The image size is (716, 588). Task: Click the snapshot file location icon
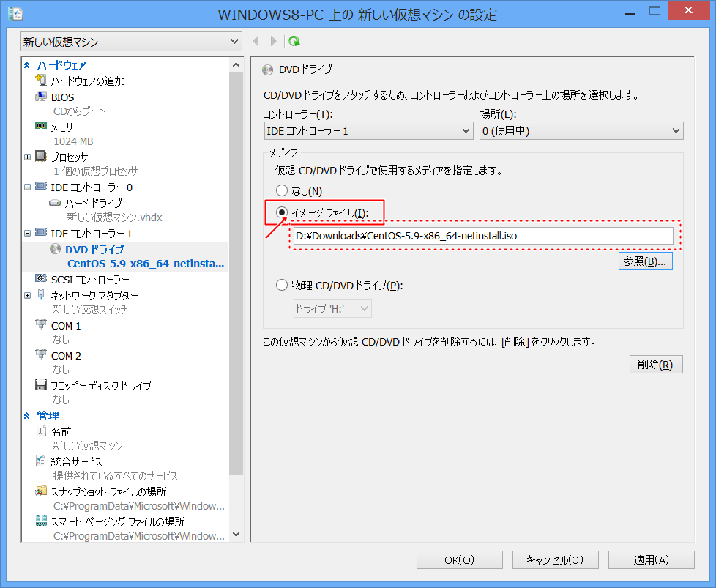coord(41,491)
